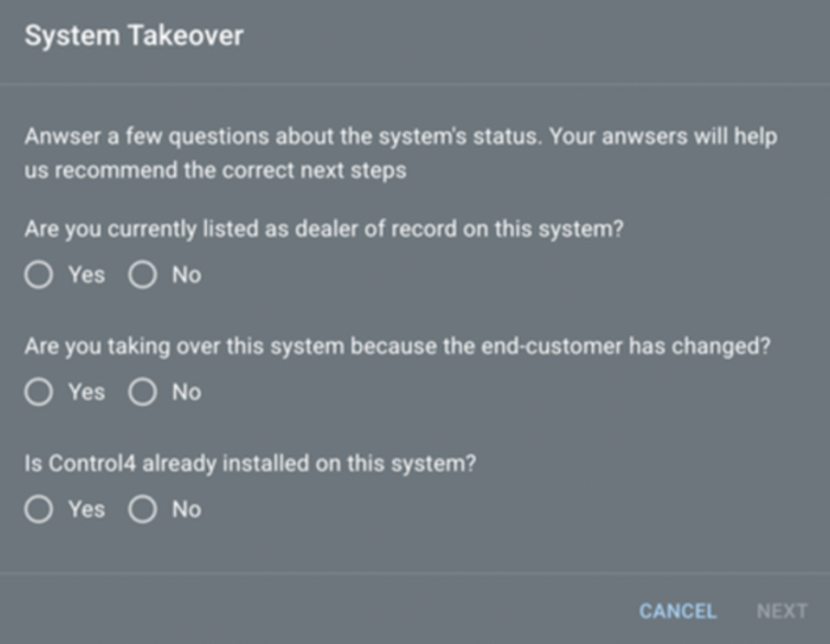
Task: Click the Yes label under Control4 question
Action: pyautogui.click(x=86, y=509)
